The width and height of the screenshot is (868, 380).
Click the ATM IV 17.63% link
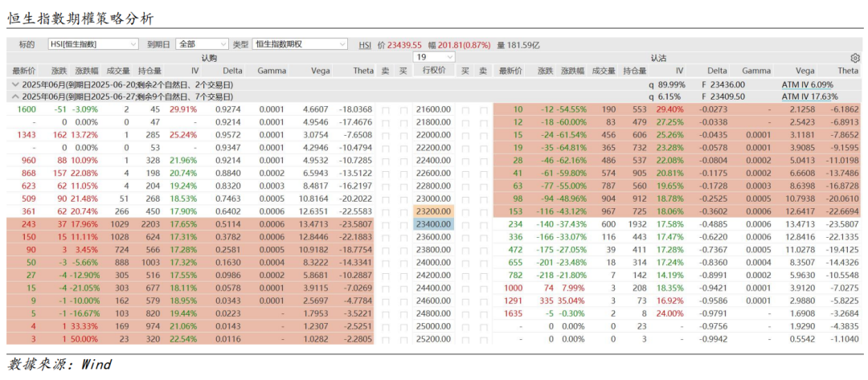coord(809,96)
